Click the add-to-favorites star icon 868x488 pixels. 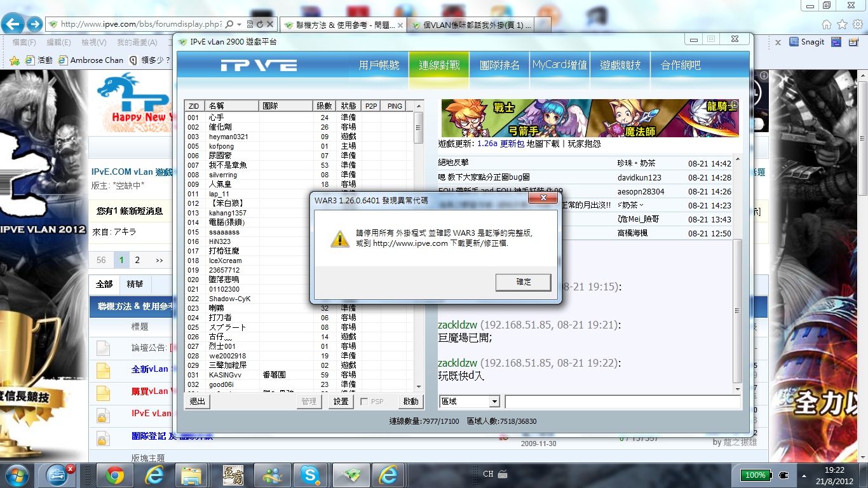15,60
